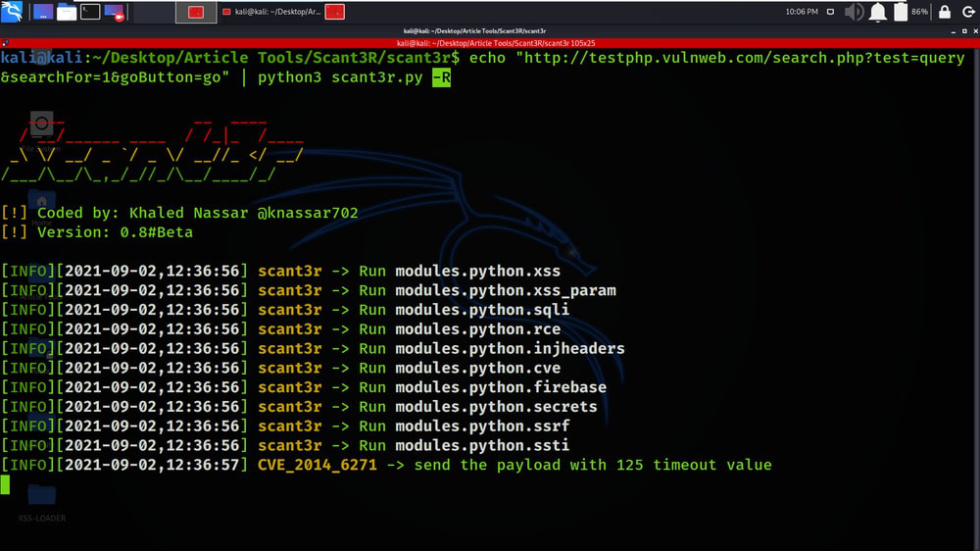Click the battery status icon
The width and height of the screenshot is (980, 551).
(x=900, y=12)
